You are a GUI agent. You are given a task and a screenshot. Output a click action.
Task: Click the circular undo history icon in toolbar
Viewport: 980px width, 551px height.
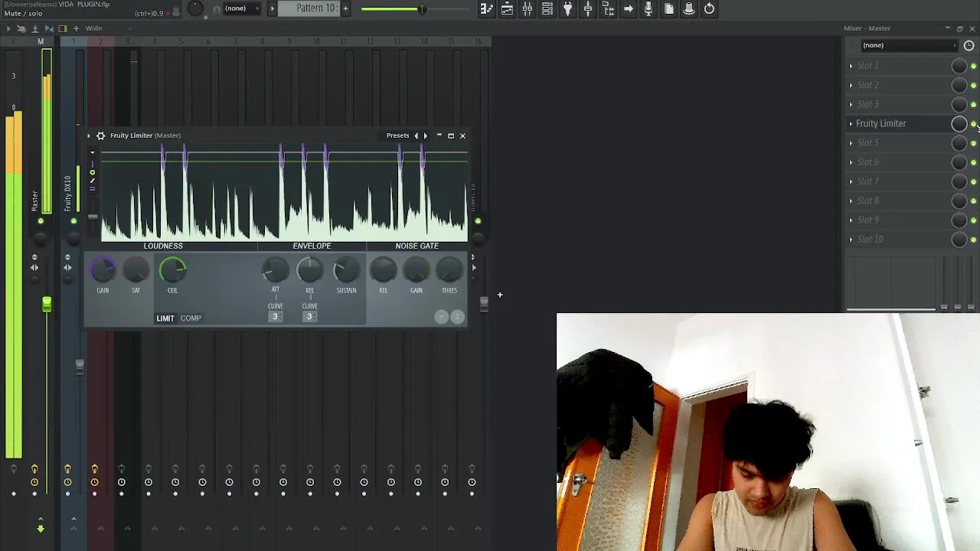pos(710,9)
